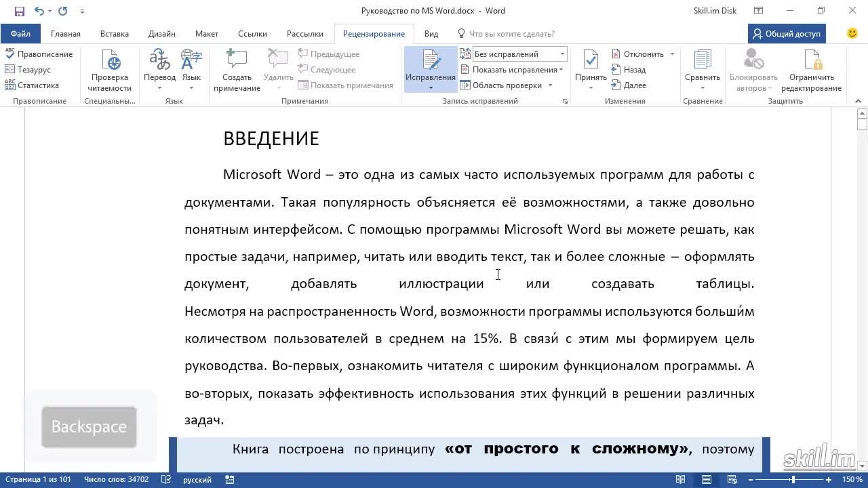Go to Предыдущее comment
Viewport: 868px width, 488px height.
(328, 54)
